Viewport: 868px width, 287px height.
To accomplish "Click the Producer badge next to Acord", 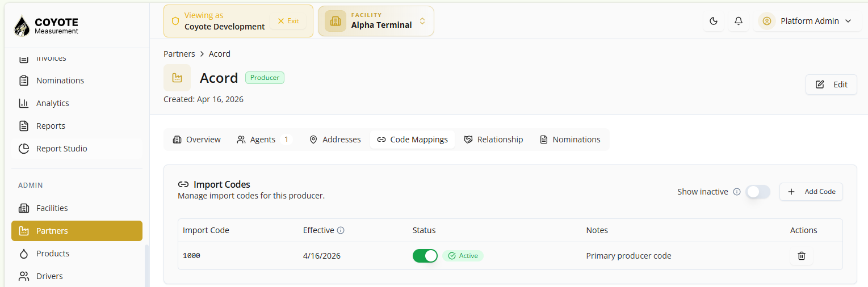I will click(x=265, y=78).
